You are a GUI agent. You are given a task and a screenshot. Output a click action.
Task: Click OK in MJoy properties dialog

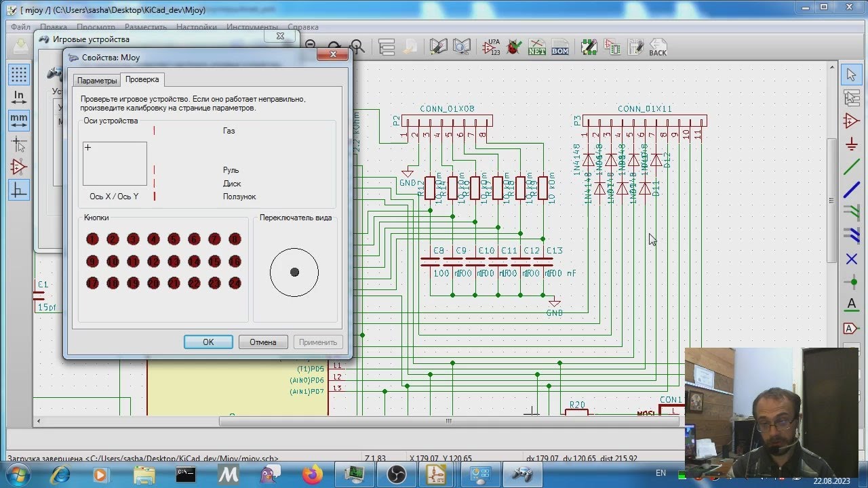(208, 342)
